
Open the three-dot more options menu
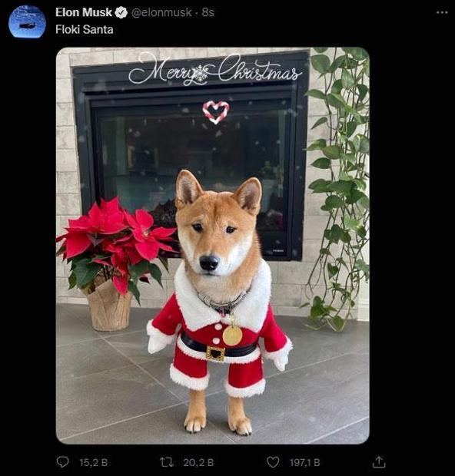click(x=442, y=12)
